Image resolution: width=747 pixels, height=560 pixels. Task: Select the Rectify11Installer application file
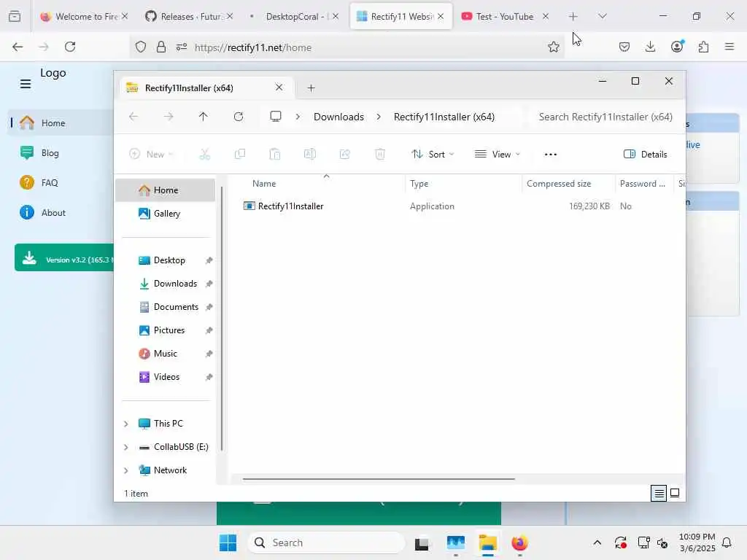pyautogui.click(x=290, y=206)
